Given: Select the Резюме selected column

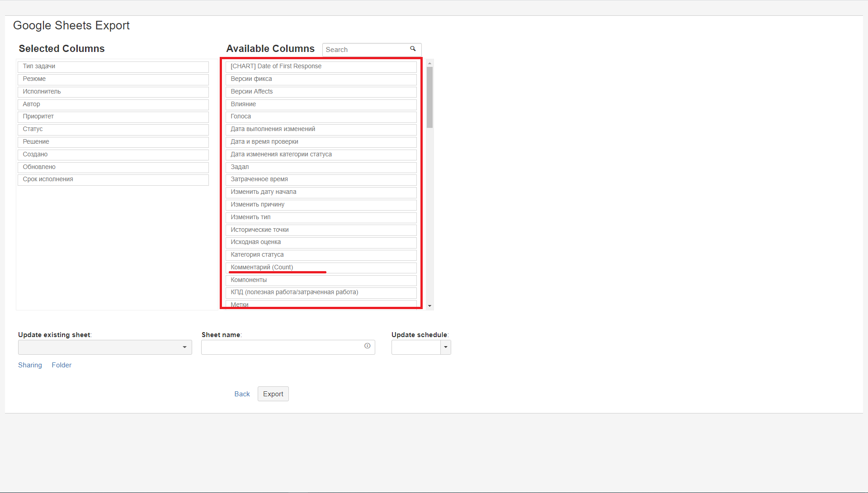Looking at the screenshot, I should 113,79.
